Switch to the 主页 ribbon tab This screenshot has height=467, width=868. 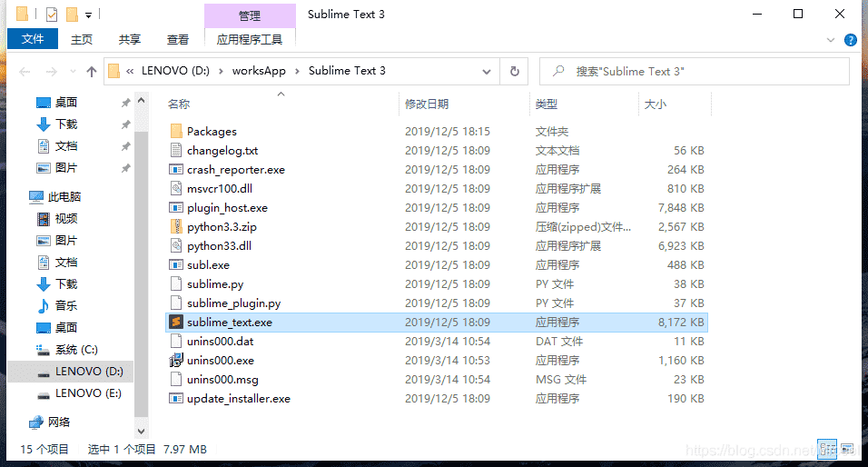click(82, 39)
